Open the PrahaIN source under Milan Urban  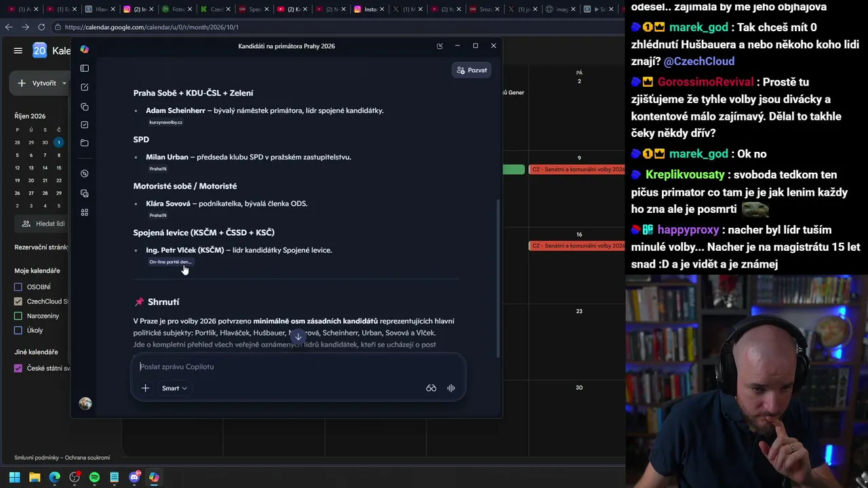point(158,169)
